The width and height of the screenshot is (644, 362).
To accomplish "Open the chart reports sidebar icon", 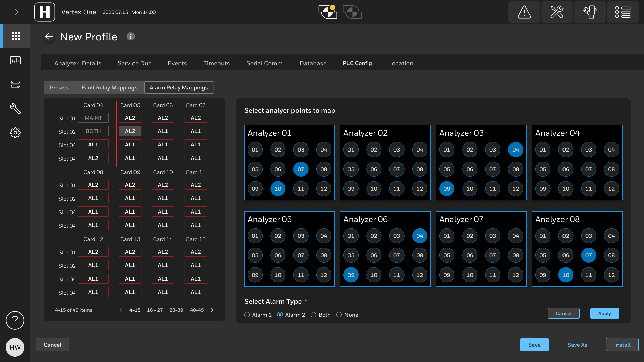I will [x=15, y=60].
